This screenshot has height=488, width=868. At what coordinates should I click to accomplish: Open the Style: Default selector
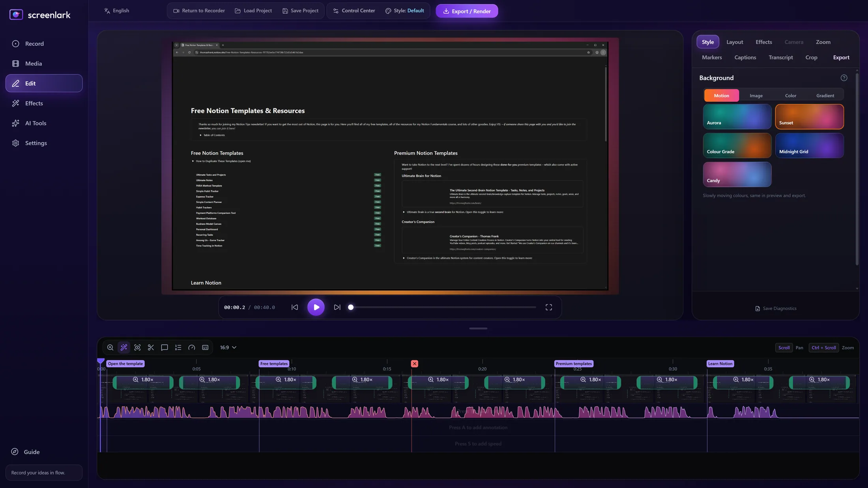(404, 11)
